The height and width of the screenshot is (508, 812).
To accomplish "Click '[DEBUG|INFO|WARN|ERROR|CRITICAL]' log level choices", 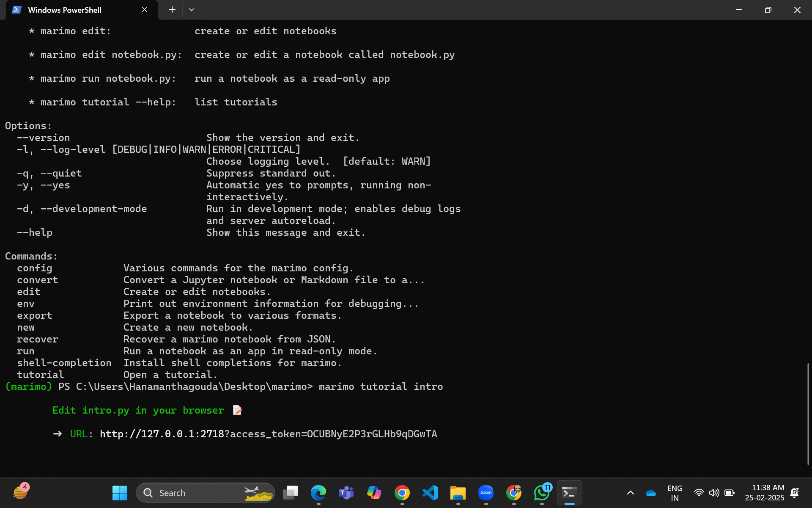I will (x=206, y=149).
